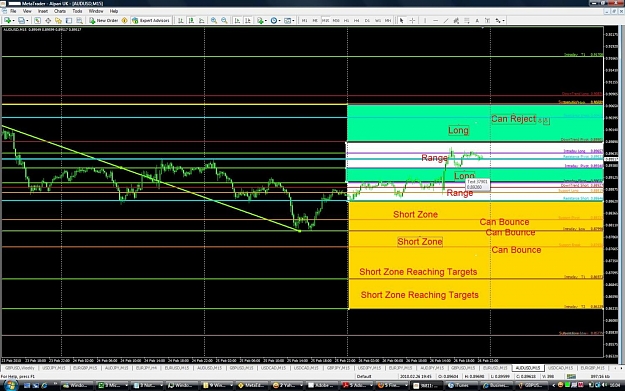Select the Crosshair tool
This screenshot has height=391, width=625.
tap(412, 20)
